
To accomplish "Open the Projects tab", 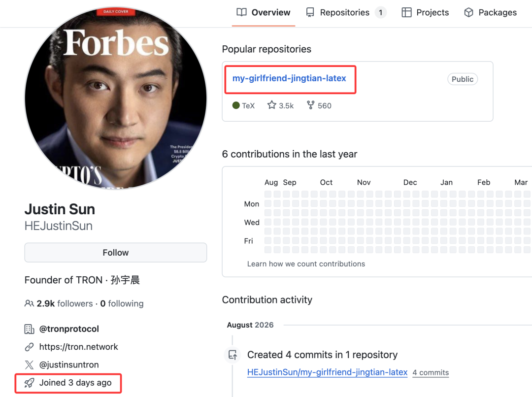I will tap(425, 12).
